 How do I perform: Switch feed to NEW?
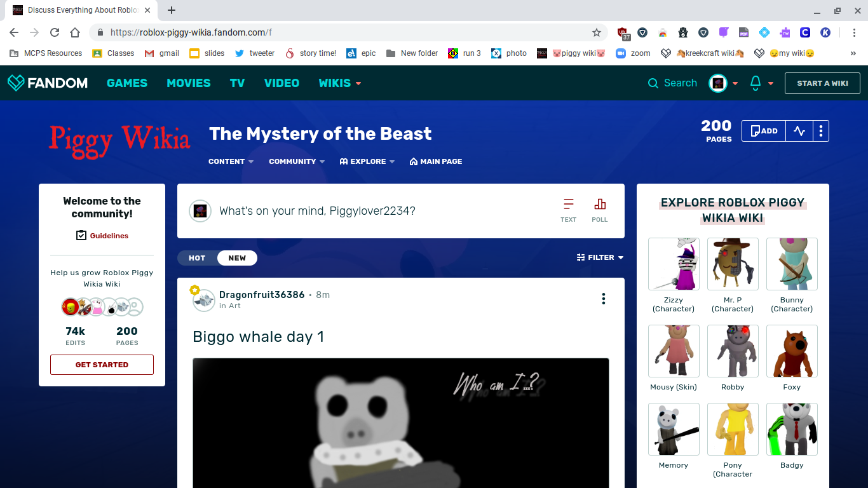point(237,258)
